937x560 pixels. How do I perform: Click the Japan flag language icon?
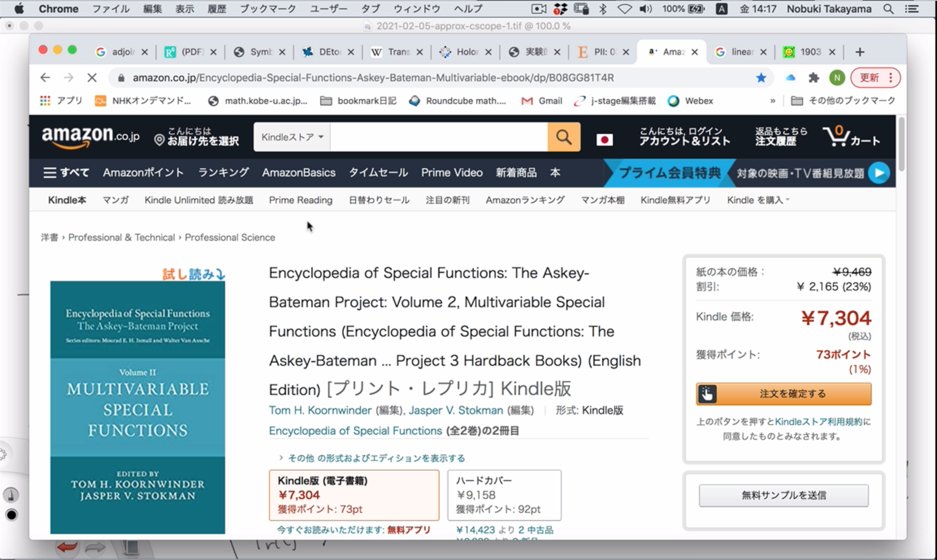[x=604, y=140]
